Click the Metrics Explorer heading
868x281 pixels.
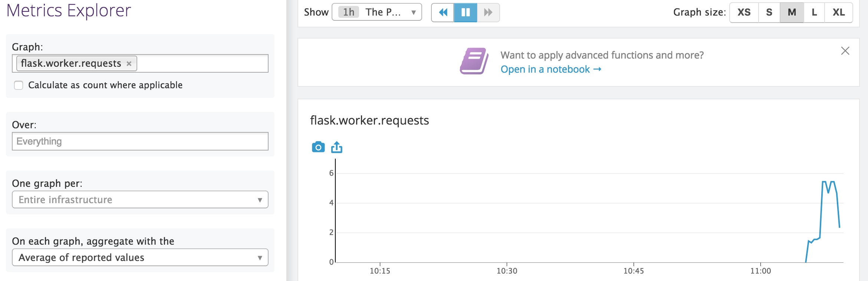click(x=69, y=10)
